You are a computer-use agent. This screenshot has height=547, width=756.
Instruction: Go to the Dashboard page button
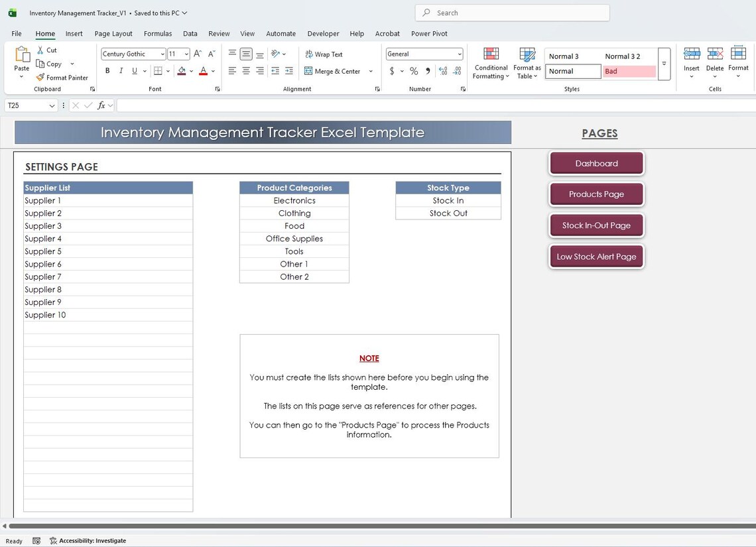click(596, 163)
